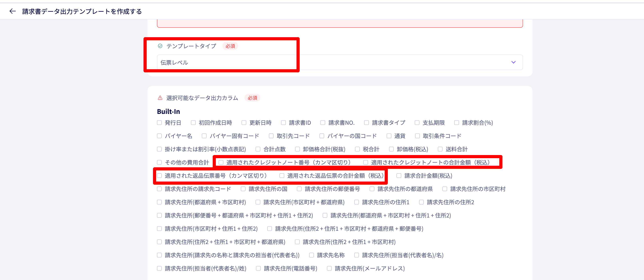This screenshot has width=644, height=280.
Task: Check 適用されたクレジットノート番号（カンマ区切り）checkbox
Action: point(221,162)
